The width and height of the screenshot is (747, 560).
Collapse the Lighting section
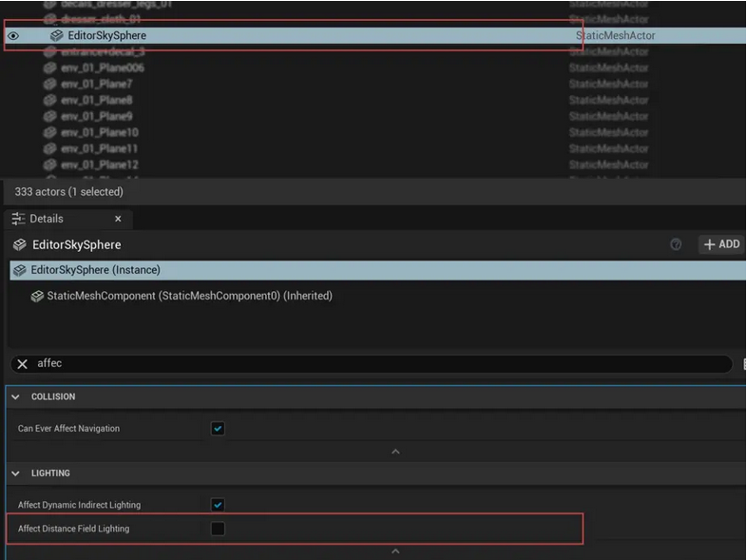click(15, 473)
